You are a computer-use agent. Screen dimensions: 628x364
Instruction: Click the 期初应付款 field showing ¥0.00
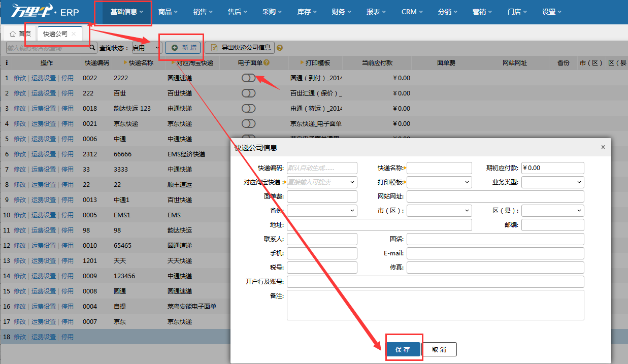click(553, 168)
